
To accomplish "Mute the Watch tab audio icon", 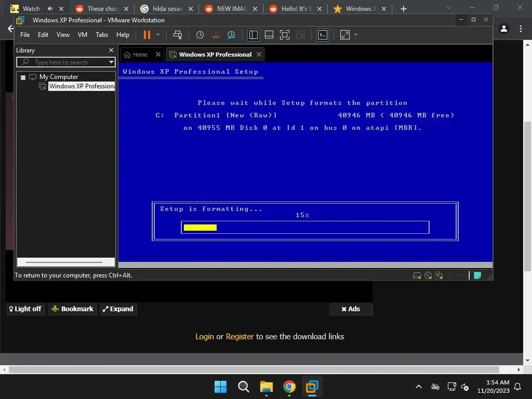I will pyautogui.click(x=50, y=9).
